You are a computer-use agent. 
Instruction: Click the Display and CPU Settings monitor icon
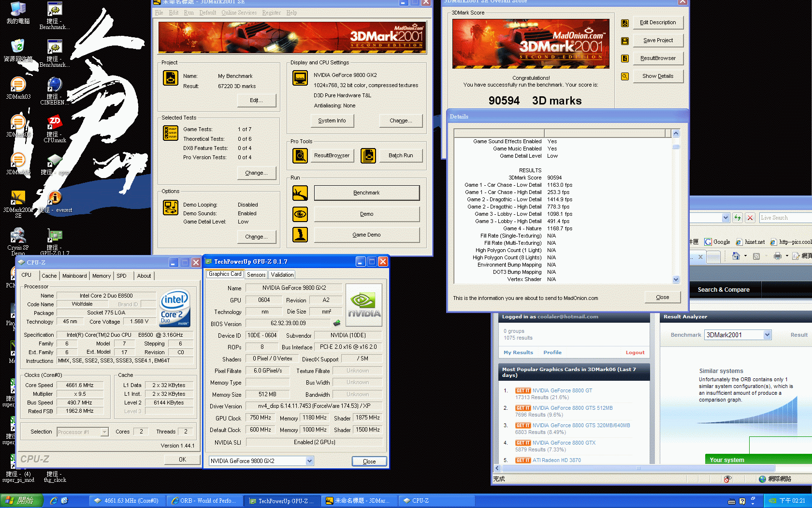tap(300, 78)
